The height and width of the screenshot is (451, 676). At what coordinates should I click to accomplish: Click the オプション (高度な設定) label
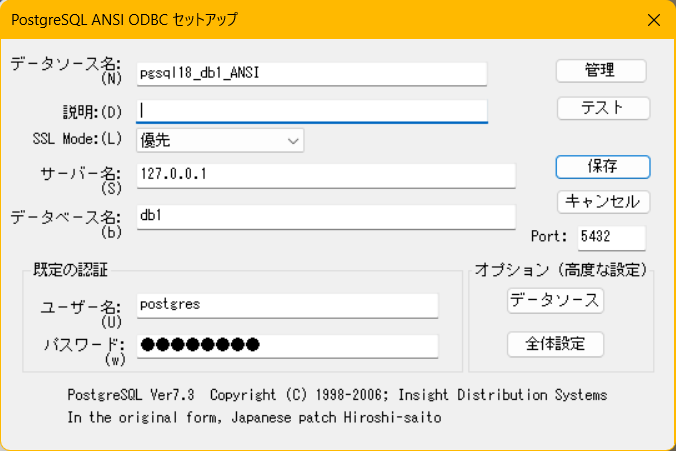click(561, 270)
